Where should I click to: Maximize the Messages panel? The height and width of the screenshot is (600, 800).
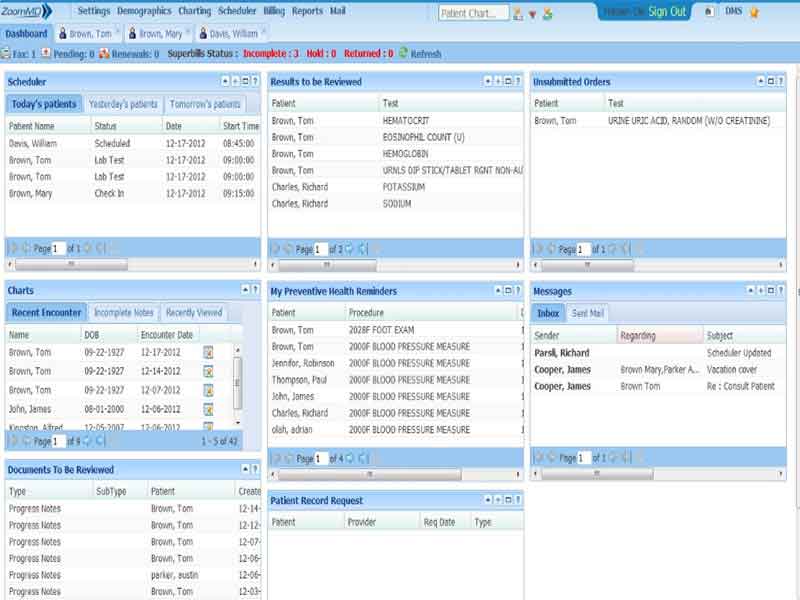770,291
